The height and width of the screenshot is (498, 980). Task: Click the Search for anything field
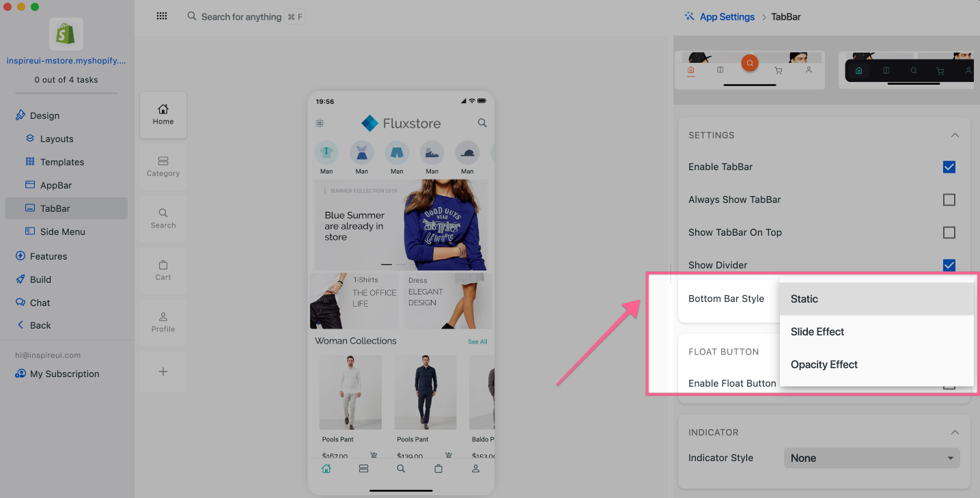(241, 16)
